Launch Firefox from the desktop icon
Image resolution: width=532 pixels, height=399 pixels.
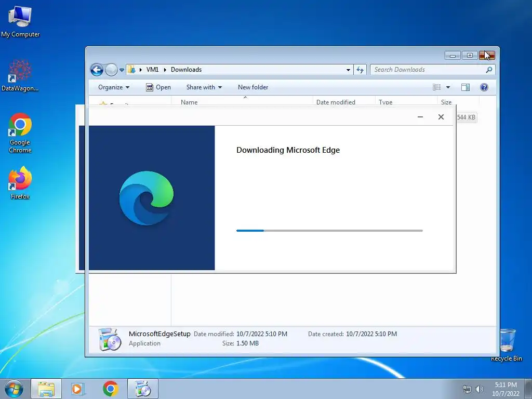(x=20, y=182)
